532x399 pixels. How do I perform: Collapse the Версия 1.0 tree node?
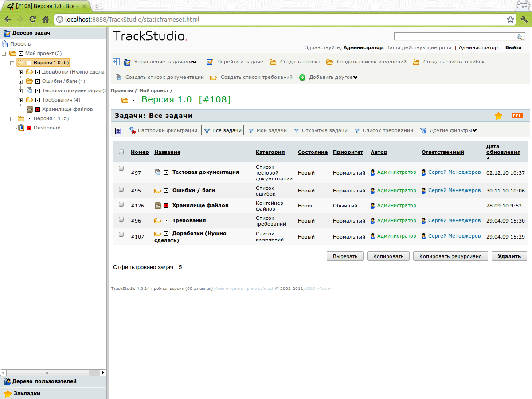12,63
